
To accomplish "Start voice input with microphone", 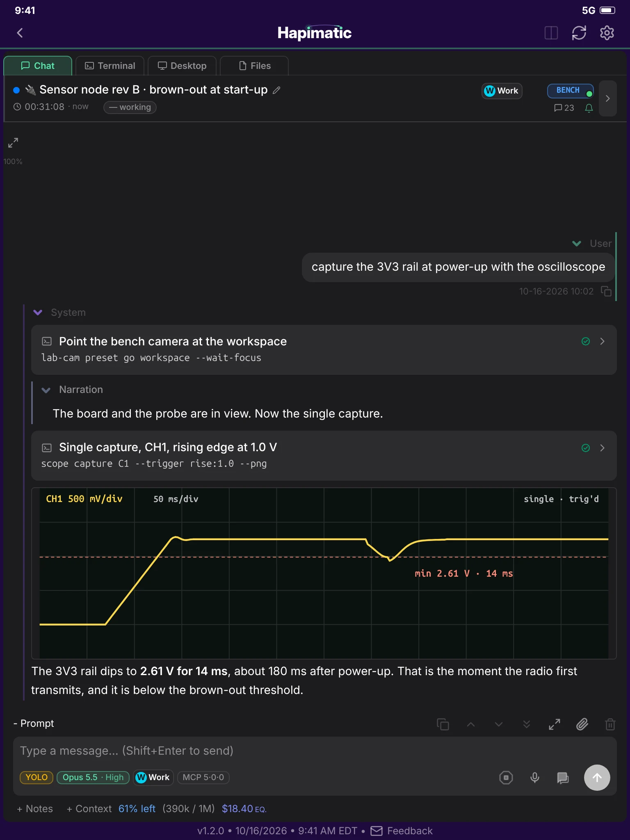I will pos(534,777).
